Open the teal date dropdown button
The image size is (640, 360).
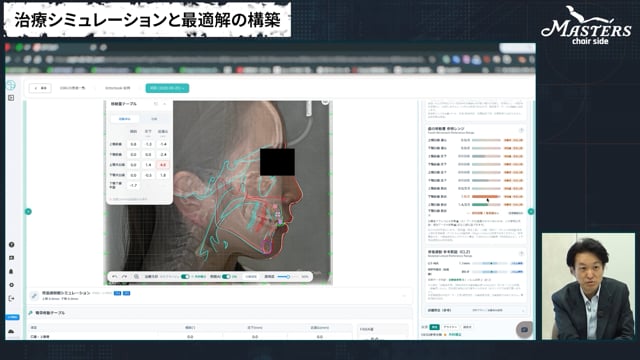[x=167, y=88]
